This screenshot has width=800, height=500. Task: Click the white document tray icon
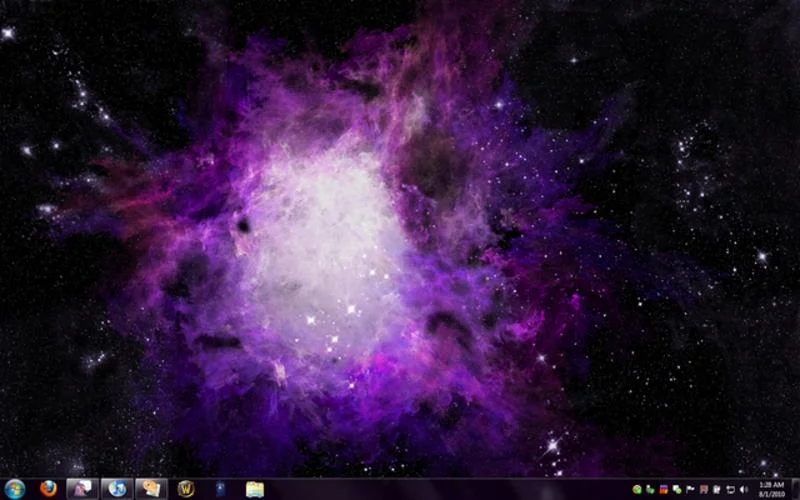click(x=717, y=489)
